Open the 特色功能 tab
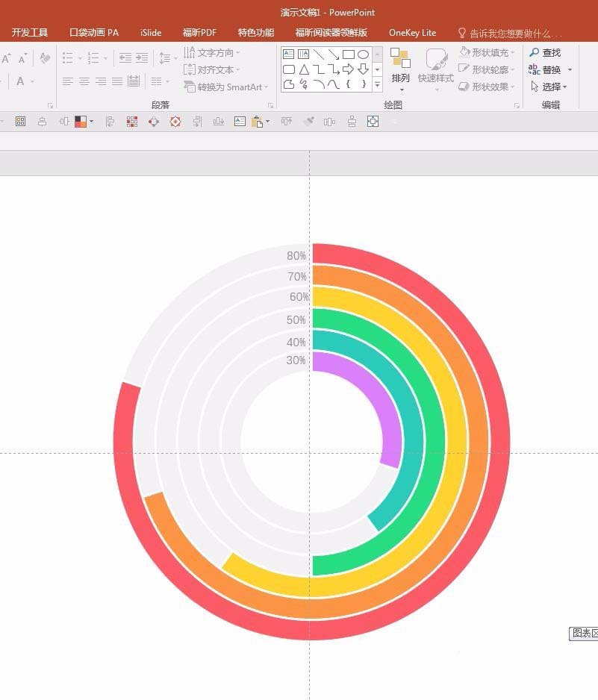 (x=256, y=33)
